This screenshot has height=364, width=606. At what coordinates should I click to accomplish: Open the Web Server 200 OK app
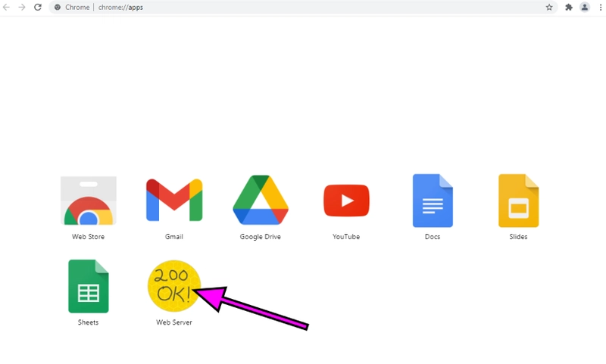[x=174, y=286]
